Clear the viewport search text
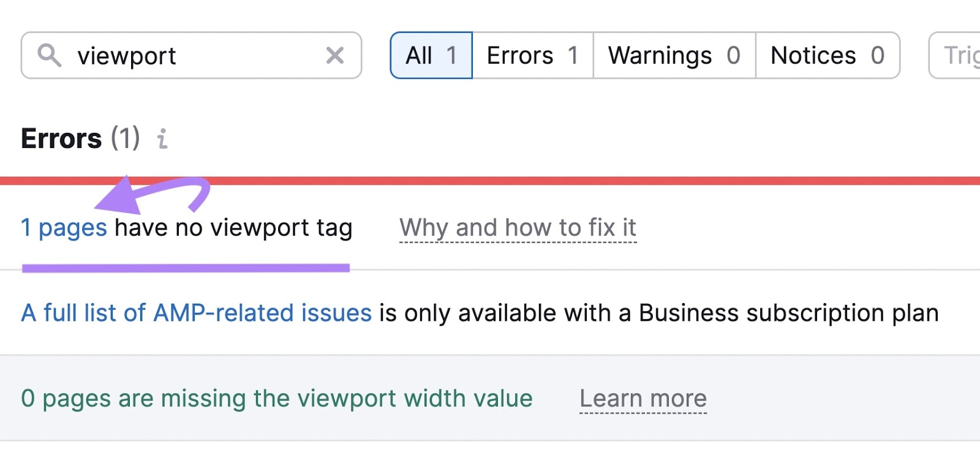The height and width of the screenshot is (475, 980). 334,56
